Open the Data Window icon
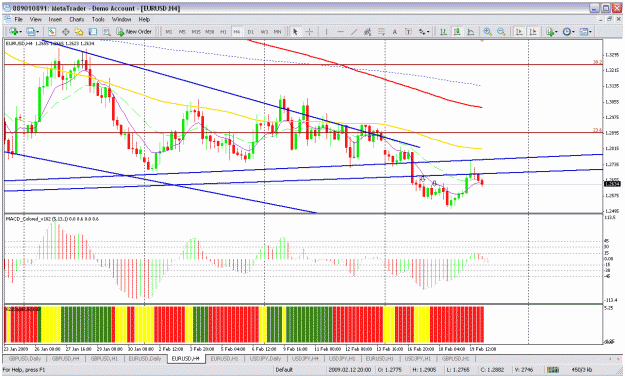This screenshot has width=625, height=376. pyautogui.click(x=66, y=31)
